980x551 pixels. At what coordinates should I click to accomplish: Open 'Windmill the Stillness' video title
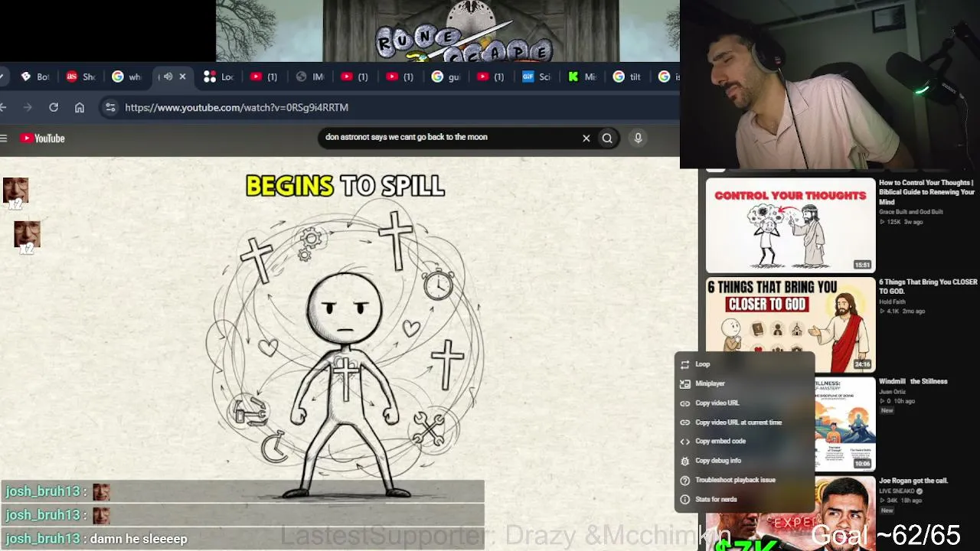click(913, 381)
